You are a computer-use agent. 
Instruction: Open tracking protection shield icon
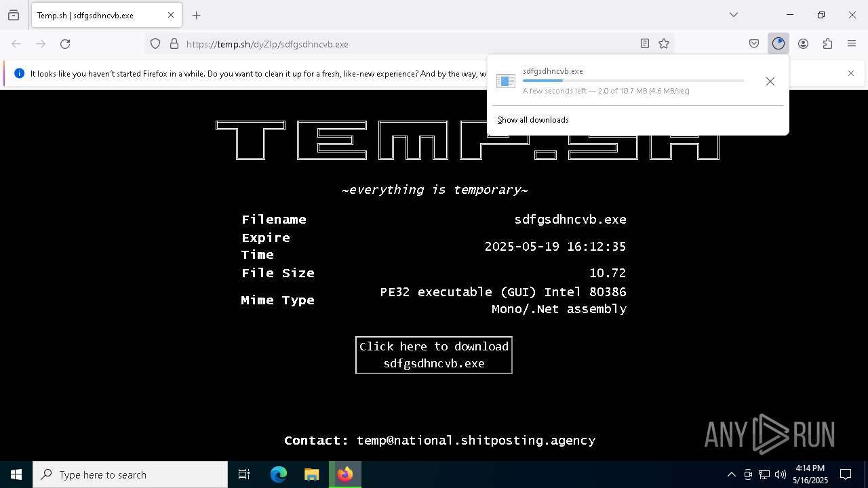[x=155, y=44]
